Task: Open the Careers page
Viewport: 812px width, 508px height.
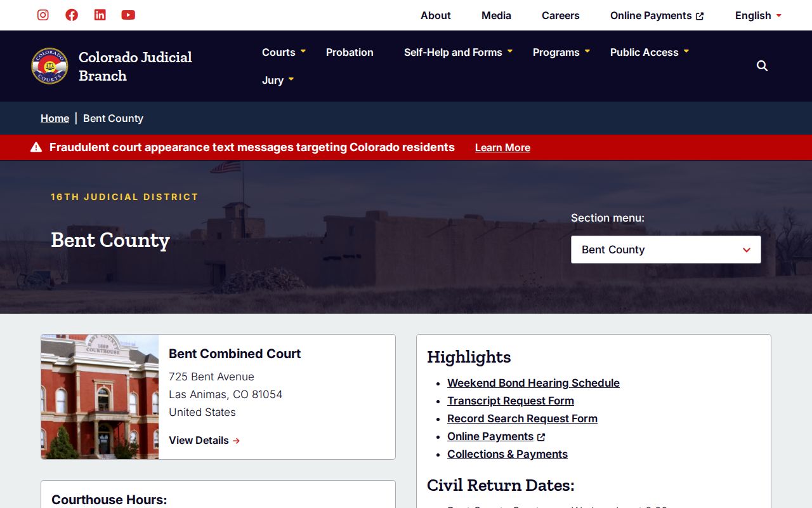Action: 561,15
